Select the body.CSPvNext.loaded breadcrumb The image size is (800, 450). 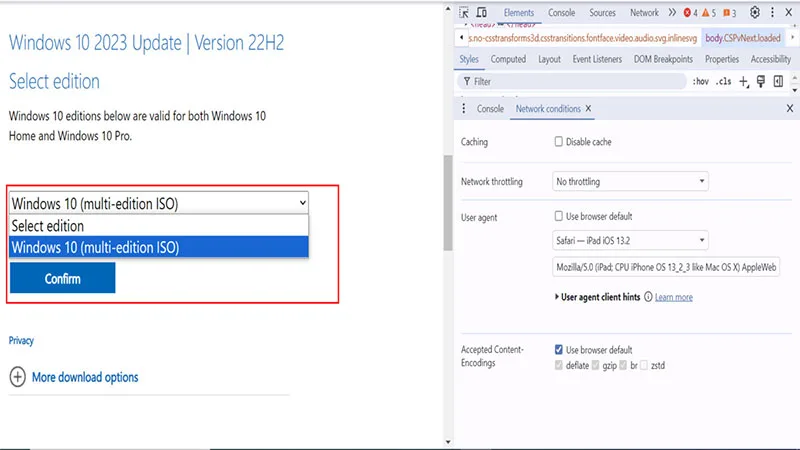[x=743, y=38]
